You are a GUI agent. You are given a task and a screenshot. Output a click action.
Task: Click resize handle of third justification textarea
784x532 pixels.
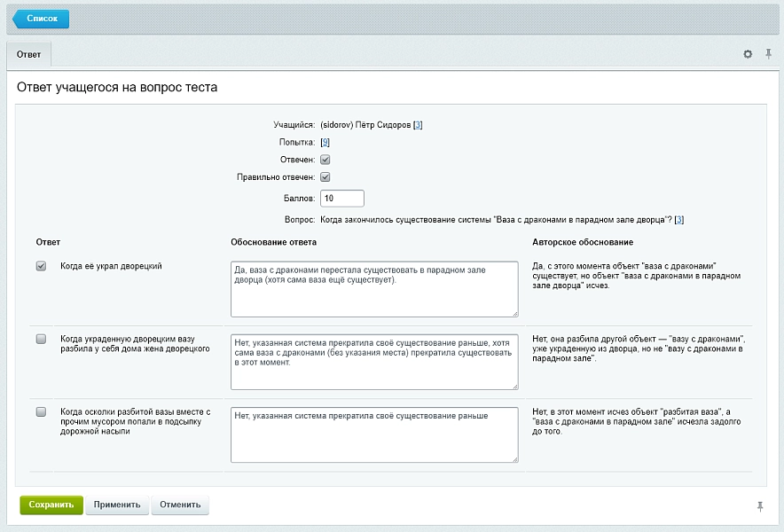coord(514,459)
